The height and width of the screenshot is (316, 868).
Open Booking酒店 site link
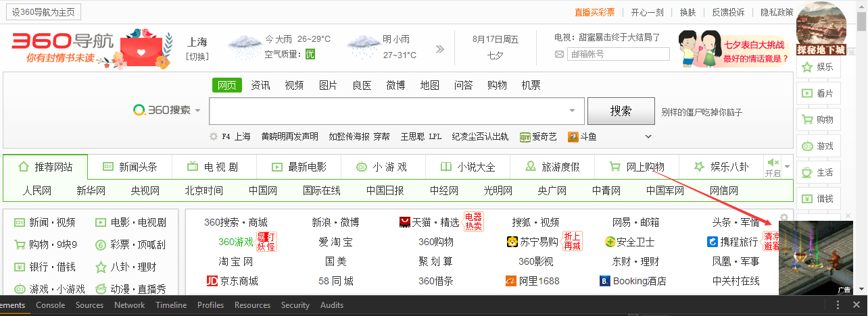click(x=633, y=281)
